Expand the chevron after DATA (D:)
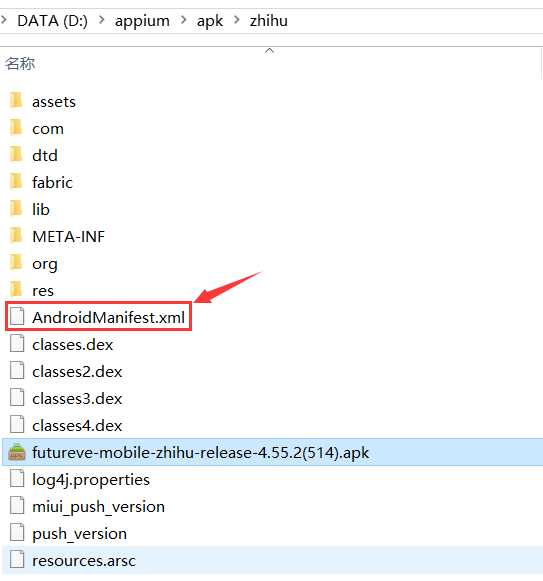543x581 pixels. click(102, 20)
